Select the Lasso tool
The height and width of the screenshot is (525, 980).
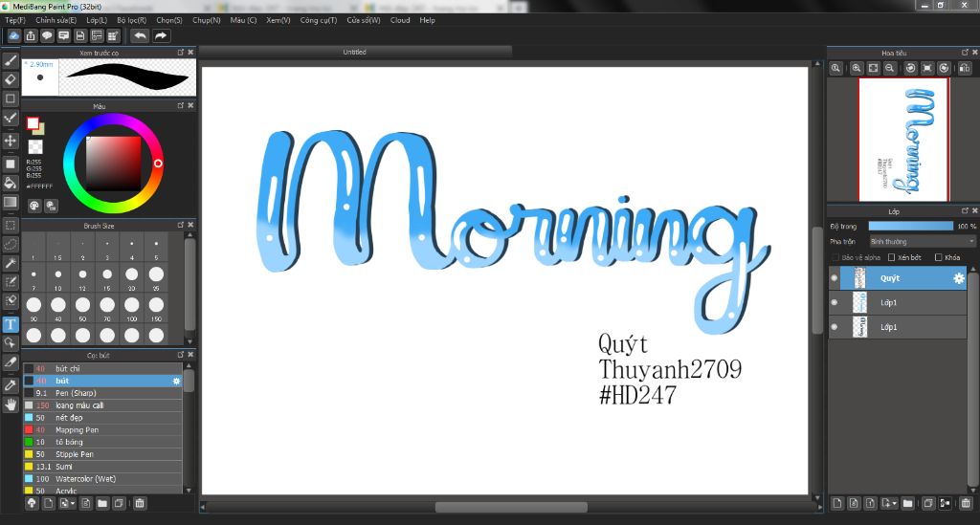pyautogui.click(x=10, y=244)
